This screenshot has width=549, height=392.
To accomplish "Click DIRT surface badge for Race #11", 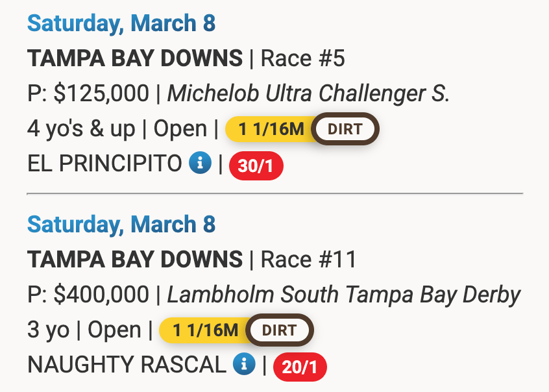I will [279, 330].
